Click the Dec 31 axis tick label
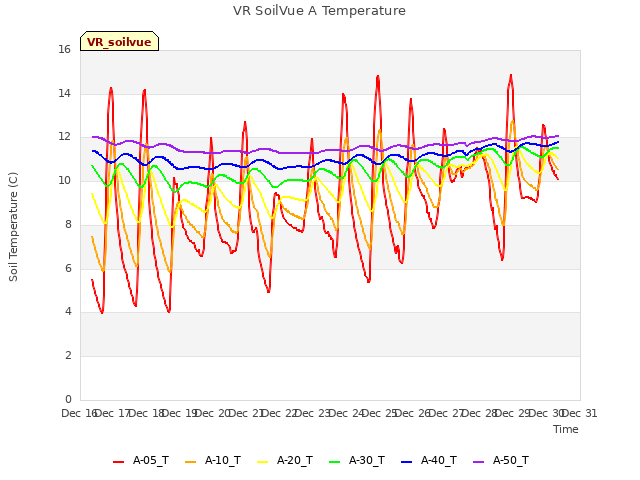This screenshot has width=640, height=480. (580, 413)
